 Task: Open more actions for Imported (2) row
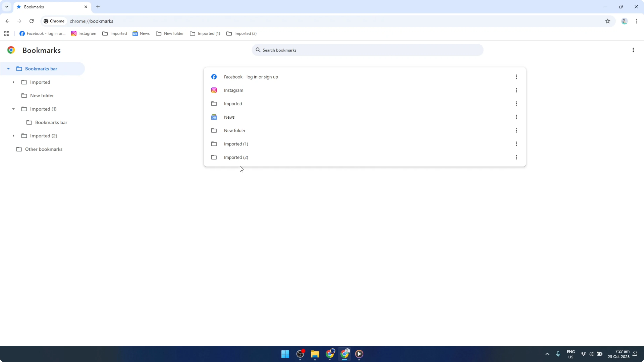(x=516, y=157)
